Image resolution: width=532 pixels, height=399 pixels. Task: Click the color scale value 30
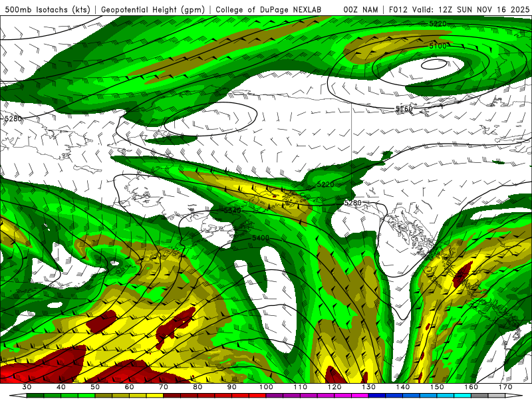tap(27, 387)
